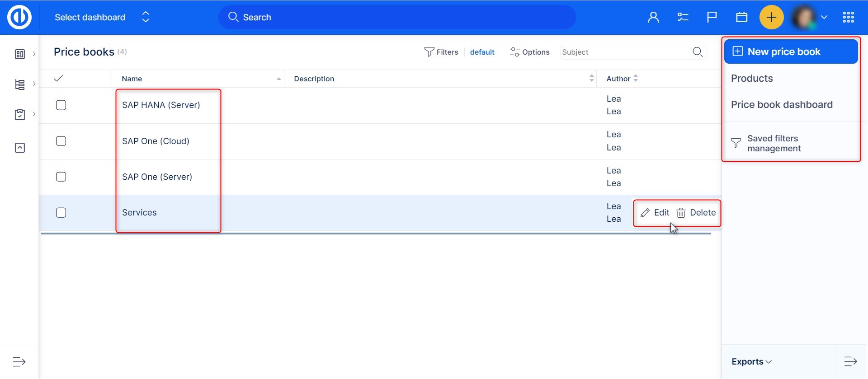
Task: Open the nine-dot apps grid menu
Action: pyautogui.click(x=848, y=17)
